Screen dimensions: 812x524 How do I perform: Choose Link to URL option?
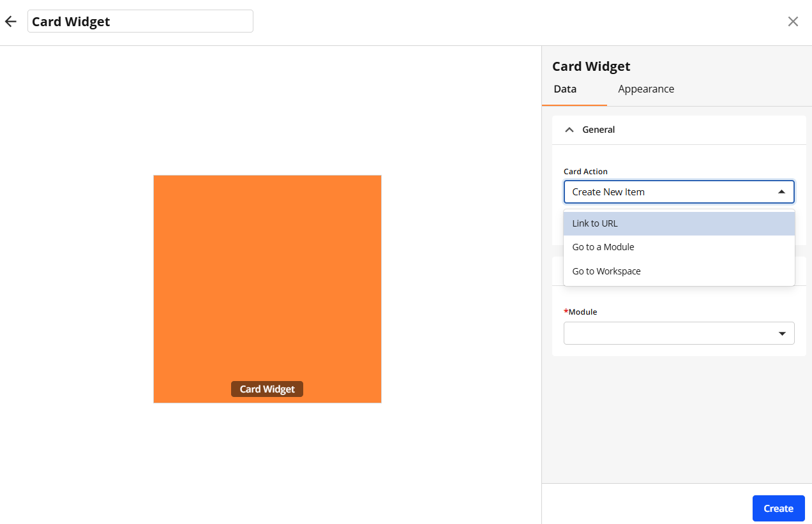tap(679, 223)
